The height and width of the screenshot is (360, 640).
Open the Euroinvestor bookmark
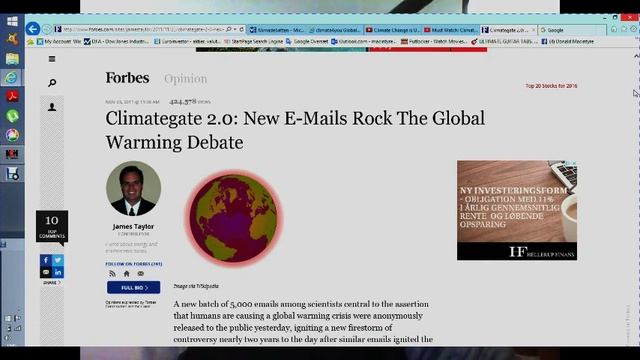click(x=187, y=41)
